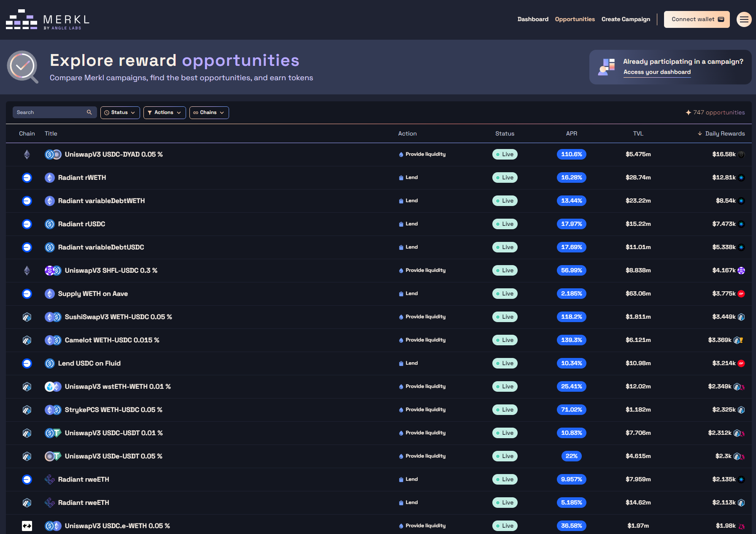Open the Actions filter dropdown
The image size is (756, 534).
(165, 113)
